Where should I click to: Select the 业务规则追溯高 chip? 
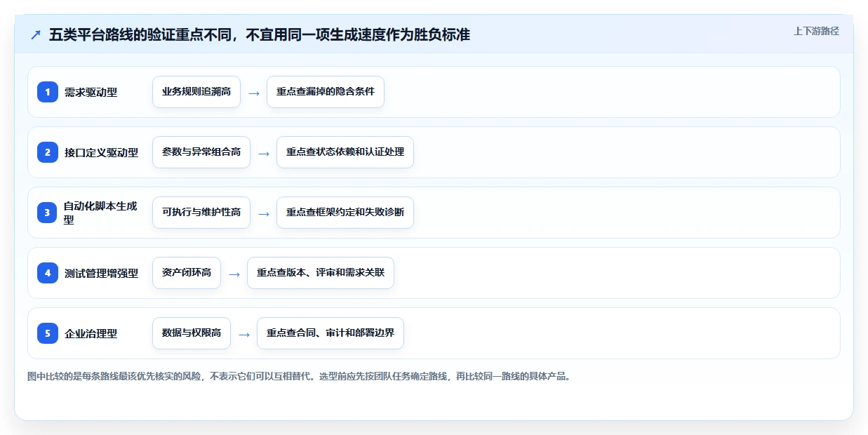[196, 92]
